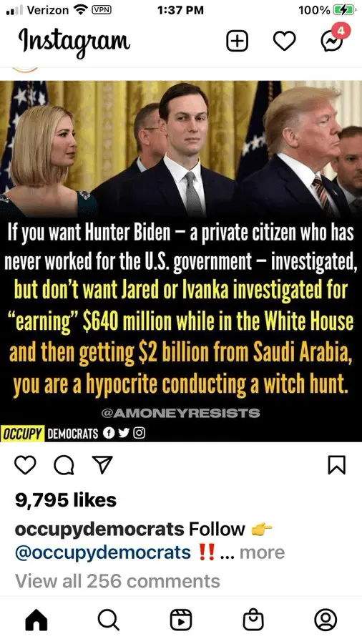Show list of 9,795 likes
The width and height of the screenshot is (362, 644).
click(x=66, y=500)
